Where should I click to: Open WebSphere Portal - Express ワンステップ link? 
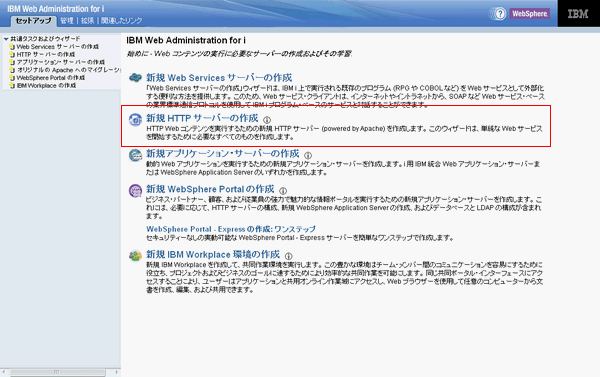[231, 229]
